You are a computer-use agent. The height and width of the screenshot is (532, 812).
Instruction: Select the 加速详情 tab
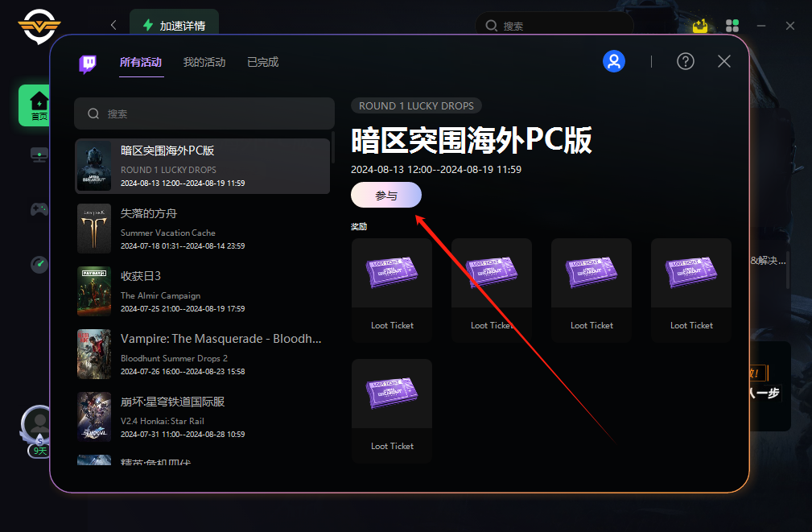174,25
